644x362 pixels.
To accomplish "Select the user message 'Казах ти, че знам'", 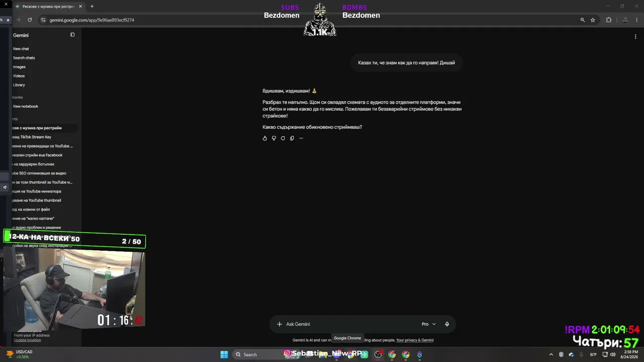I will (407, 63).
